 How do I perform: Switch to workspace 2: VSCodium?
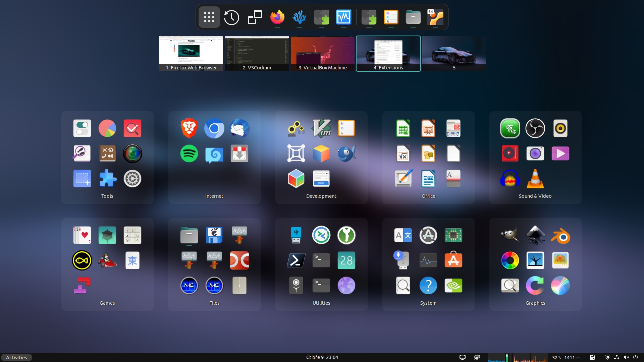tap(257, 53)
